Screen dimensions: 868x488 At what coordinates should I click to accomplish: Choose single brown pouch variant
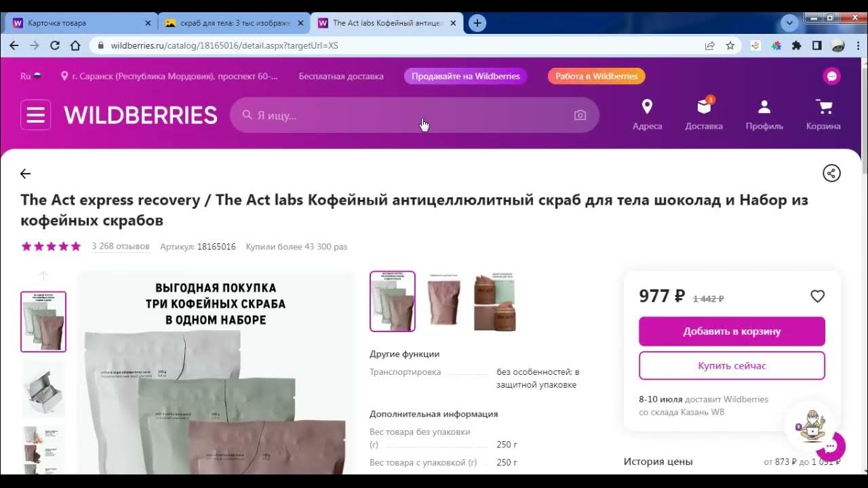click(x=444, y=302)
